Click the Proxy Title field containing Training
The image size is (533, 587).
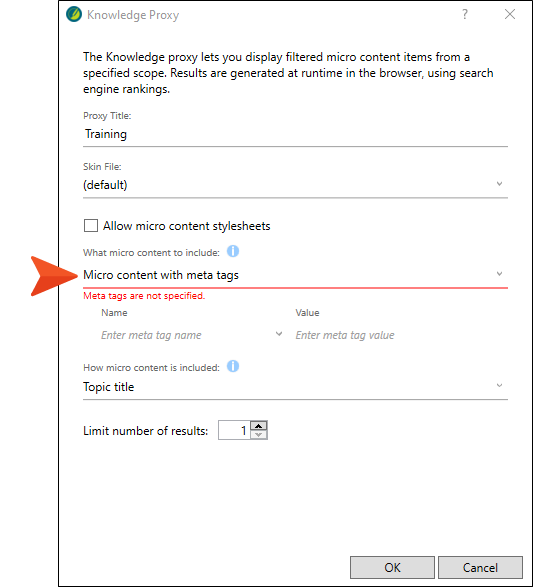pos(295,134)
